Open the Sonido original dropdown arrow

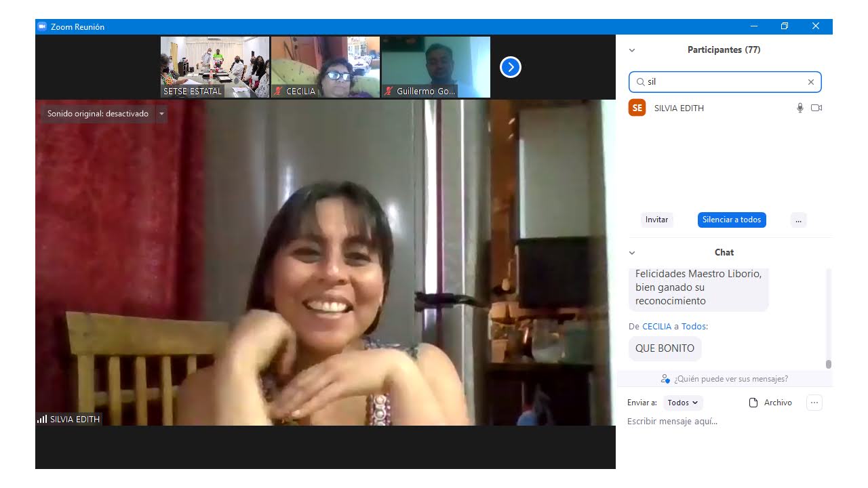tap(161, 114)
